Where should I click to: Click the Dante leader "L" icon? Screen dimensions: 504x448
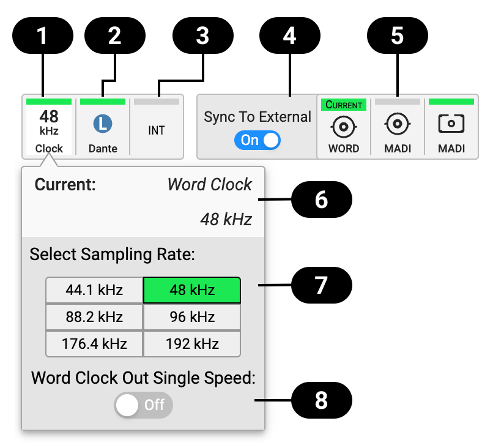click(102, 124)
